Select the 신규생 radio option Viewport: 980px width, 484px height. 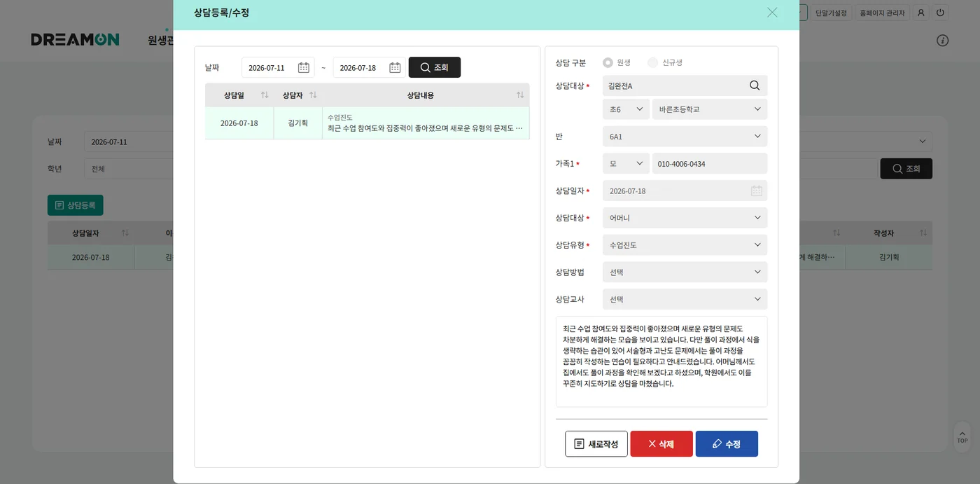coord(653,62)
